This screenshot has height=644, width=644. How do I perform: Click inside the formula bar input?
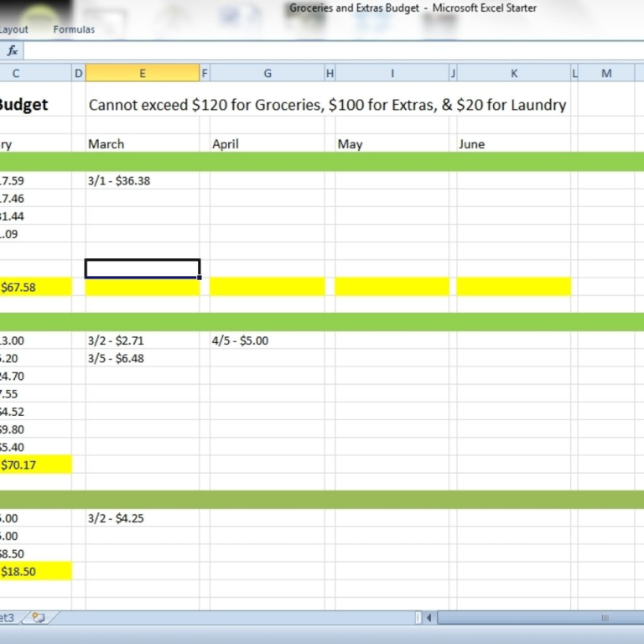click(x=334, y=50)
